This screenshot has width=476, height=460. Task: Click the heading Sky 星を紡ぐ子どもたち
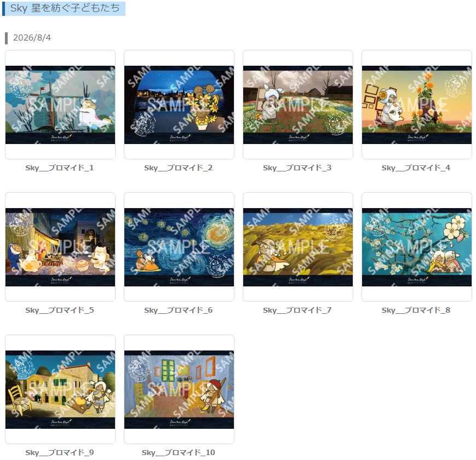pos(65,8)
